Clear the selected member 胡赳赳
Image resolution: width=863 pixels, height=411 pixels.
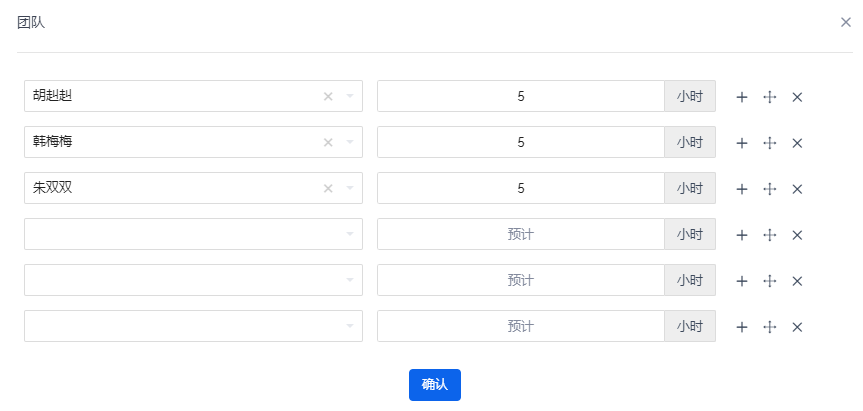tap(328, 97)
